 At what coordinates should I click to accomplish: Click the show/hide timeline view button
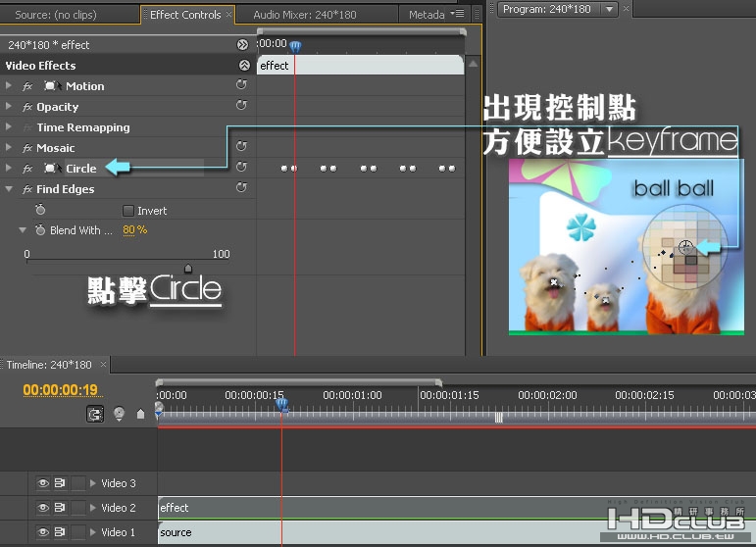click(x=242, y=45)
